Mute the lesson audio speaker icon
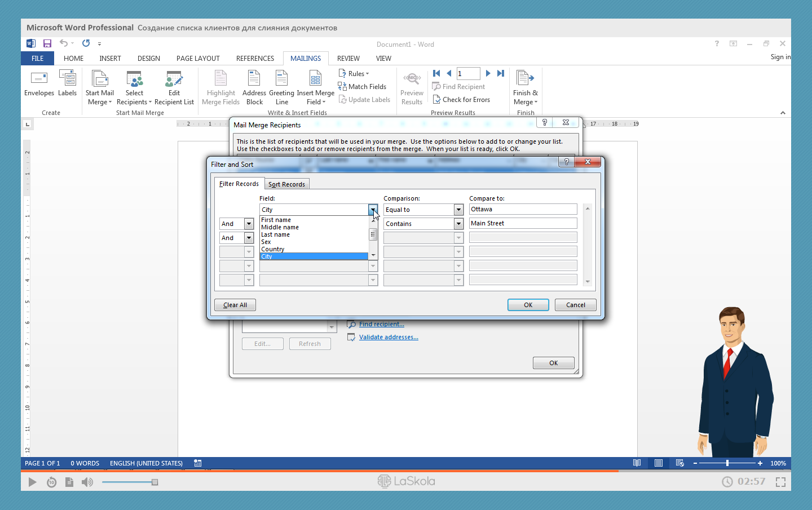This screenshot has width=812, height=510. [87, 482]
